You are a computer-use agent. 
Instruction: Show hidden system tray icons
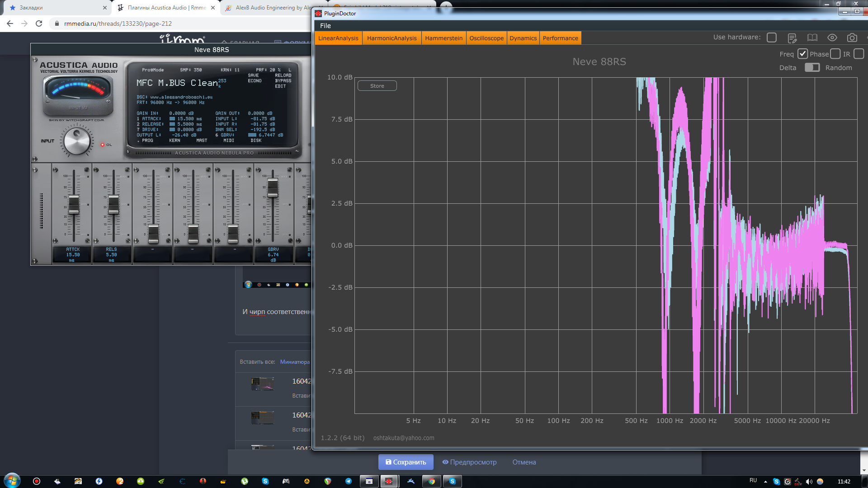click(x=765, y=482)
